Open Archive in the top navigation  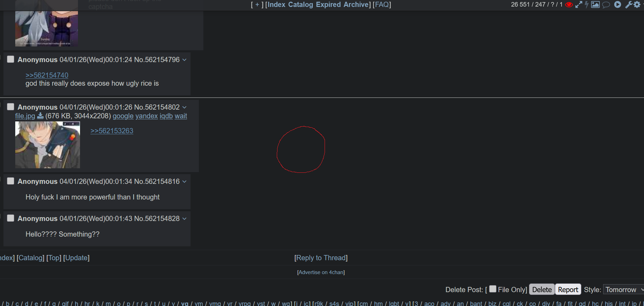click(356, 5)
